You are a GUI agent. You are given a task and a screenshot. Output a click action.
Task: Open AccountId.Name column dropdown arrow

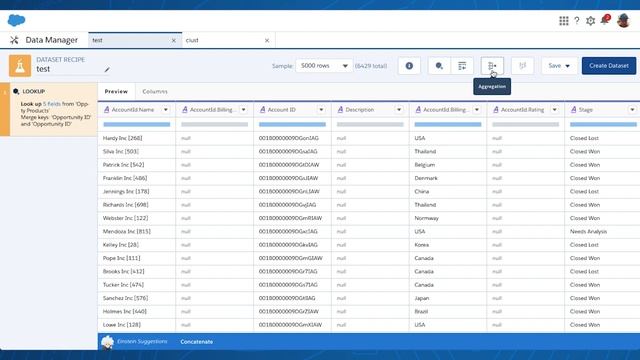coord(166,110)
